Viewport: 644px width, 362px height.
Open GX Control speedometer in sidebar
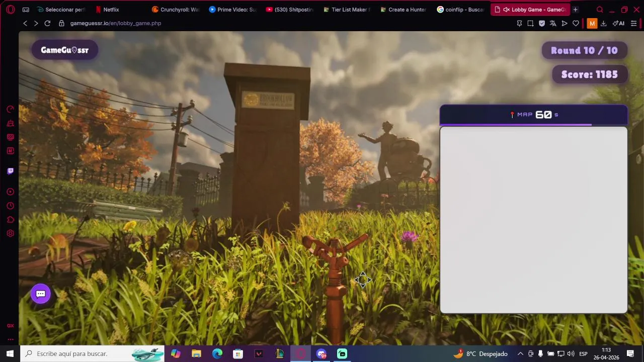point(10,109)
